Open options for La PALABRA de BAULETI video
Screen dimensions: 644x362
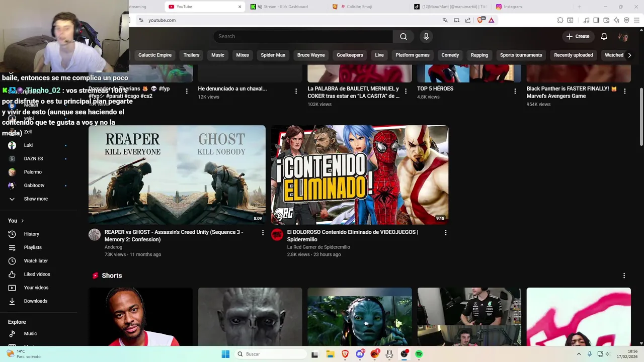click(x=406, y=91)
